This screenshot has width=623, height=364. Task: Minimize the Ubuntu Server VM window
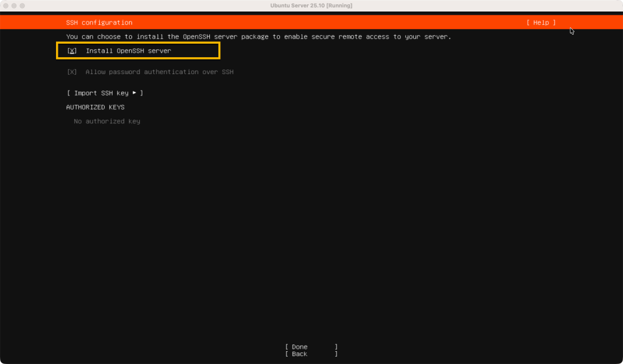[14, 5]
